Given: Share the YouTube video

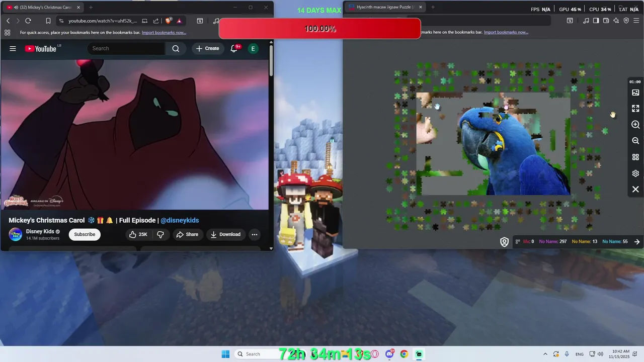Looking at the screenshot, I should (187, 234).
